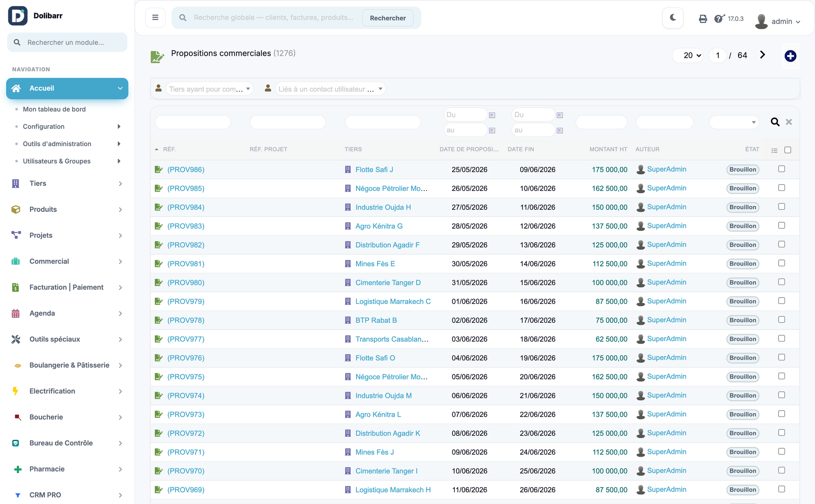The width and height of the screenshot is (815, 504).
Task: Open calendar for proposal date au field
Action: point(492,131)
